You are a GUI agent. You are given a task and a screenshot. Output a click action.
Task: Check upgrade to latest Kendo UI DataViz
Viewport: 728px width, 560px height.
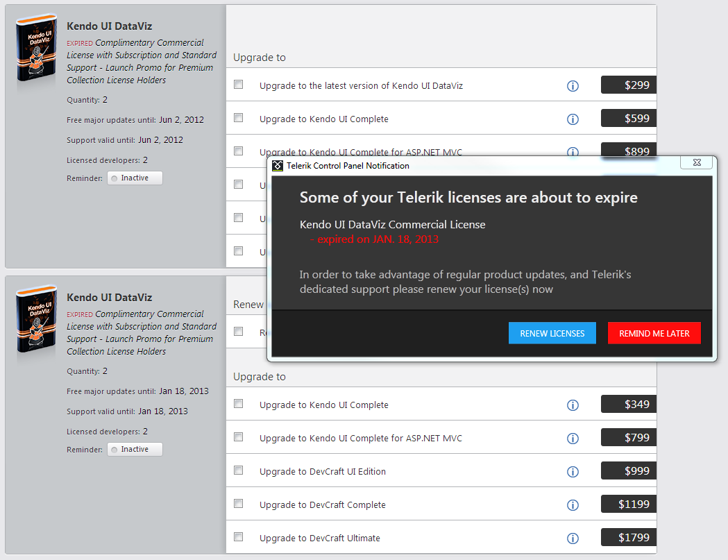[x=239, y=85]
